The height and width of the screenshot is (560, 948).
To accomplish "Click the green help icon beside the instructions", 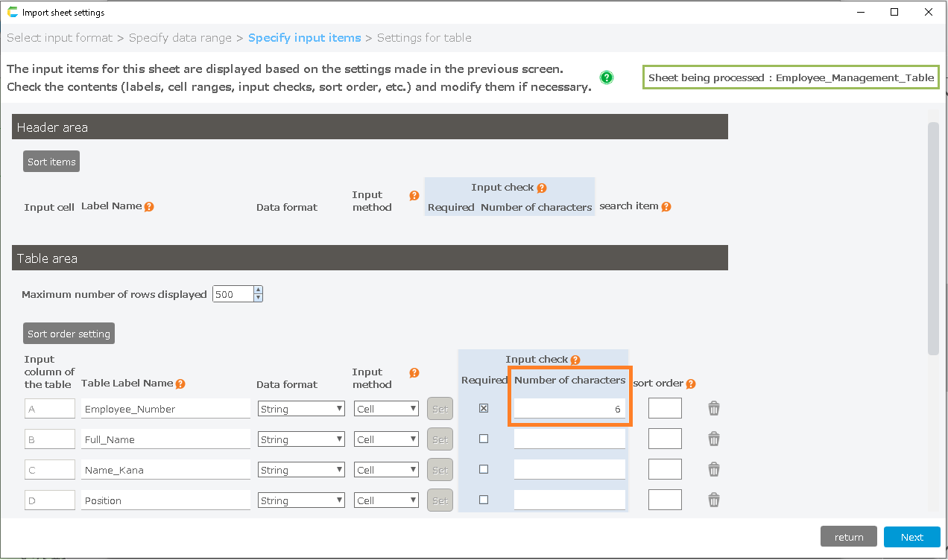I will [x=607, y=77].
